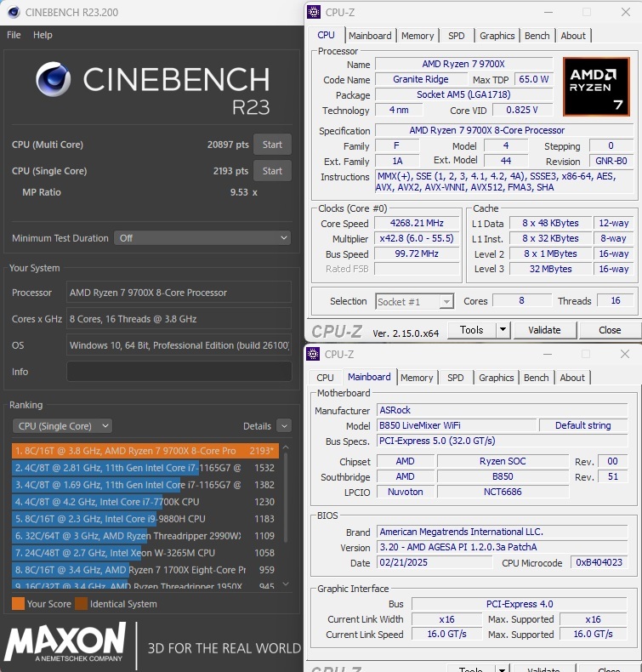Switch to Graphics tab in top CPU-Z window

[497, 36]
